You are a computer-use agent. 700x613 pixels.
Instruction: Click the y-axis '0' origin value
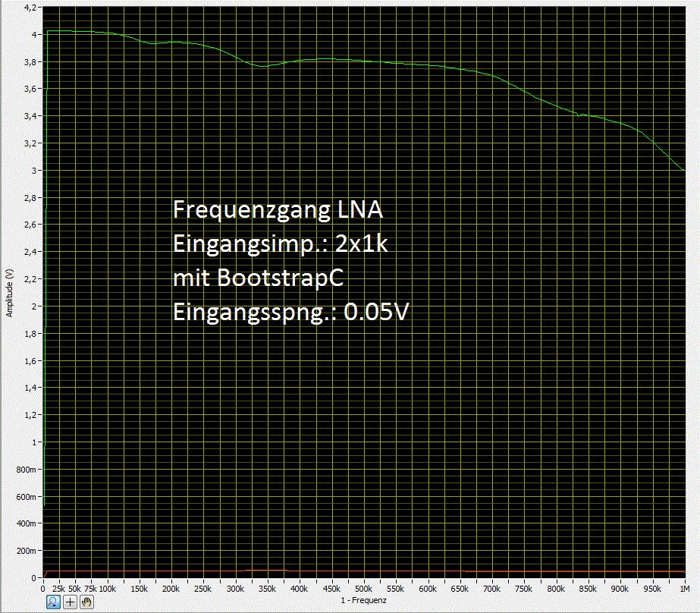click(x=34, y=578)
